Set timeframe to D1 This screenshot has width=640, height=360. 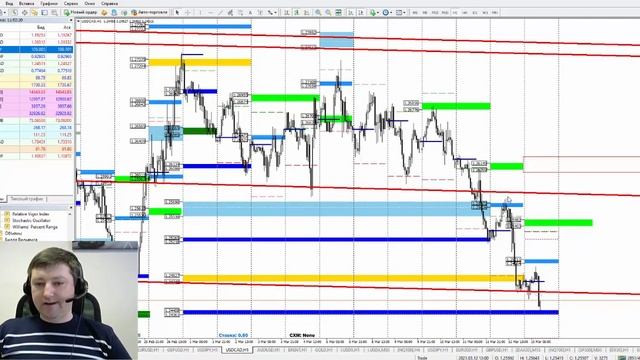point(475,13)
